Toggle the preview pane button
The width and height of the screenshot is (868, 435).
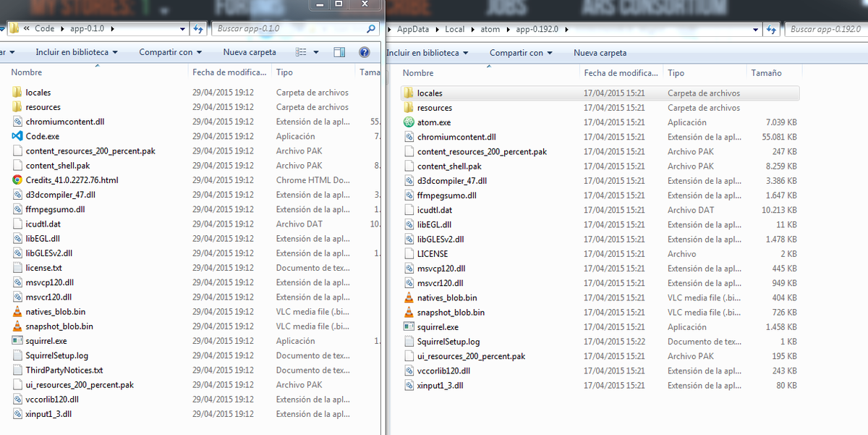click(339, 52)
